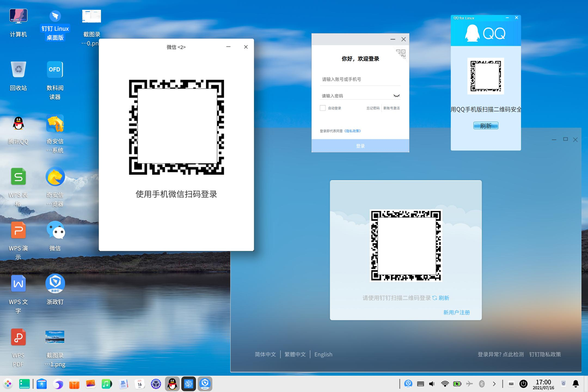Open the small trash tray icon

(x=563, y=384)
